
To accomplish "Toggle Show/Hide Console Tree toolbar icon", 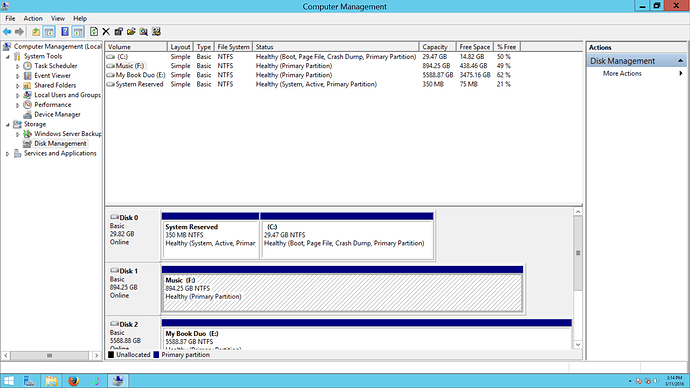I will pos(49,32).
